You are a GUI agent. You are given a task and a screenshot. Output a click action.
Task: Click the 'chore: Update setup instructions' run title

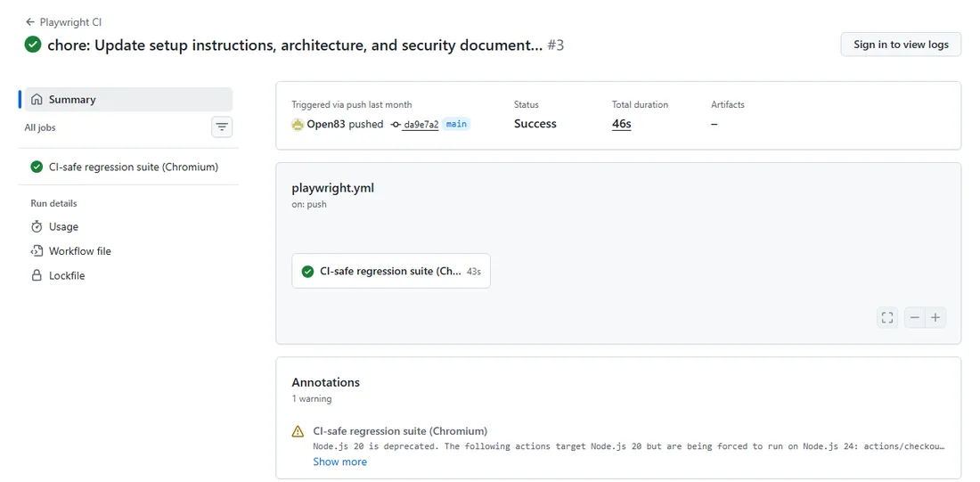point(295,45)
